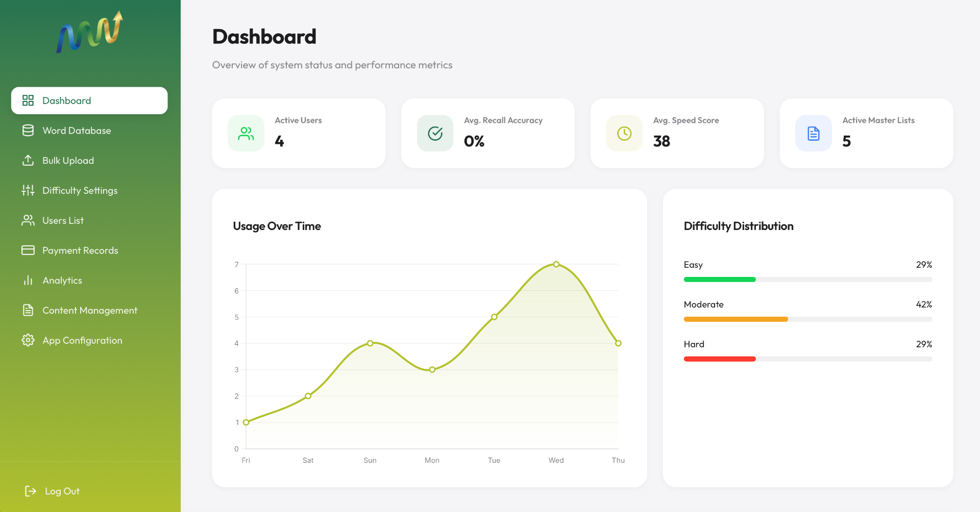Click the Moderate difficulty orange progress bar
This screenshot has width=980, height=512.
(x=736, y=319)
